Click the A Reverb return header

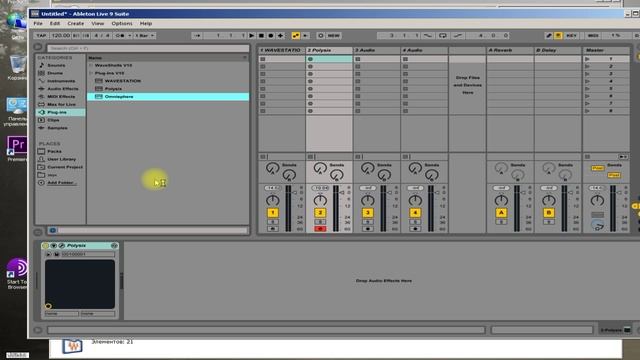(x=510, y=50)
